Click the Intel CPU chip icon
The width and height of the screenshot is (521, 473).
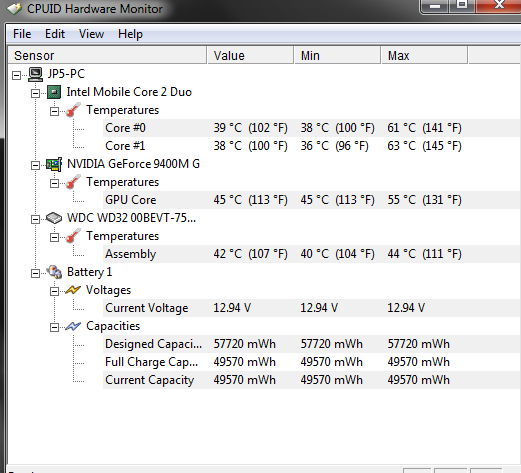pos(54,92)
